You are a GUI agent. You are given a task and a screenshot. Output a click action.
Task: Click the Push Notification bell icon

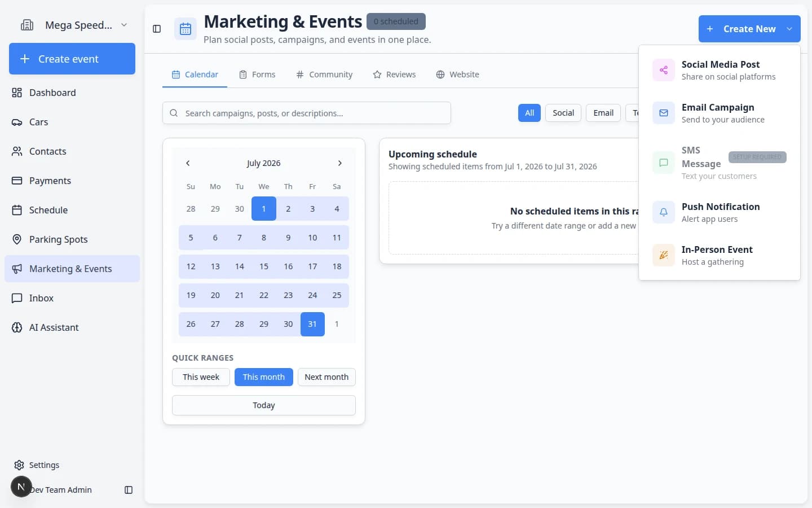tap(664, 212)
